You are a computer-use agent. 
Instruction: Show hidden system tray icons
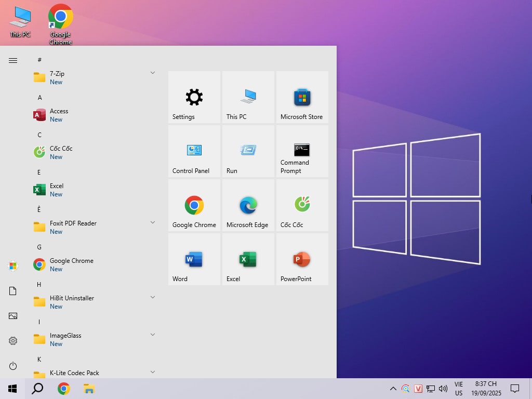pos(393,389)
